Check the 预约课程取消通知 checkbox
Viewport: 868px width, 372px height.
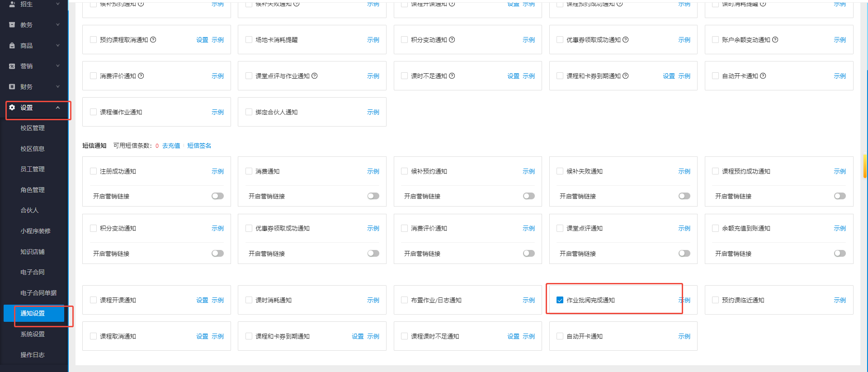(93, 40)
